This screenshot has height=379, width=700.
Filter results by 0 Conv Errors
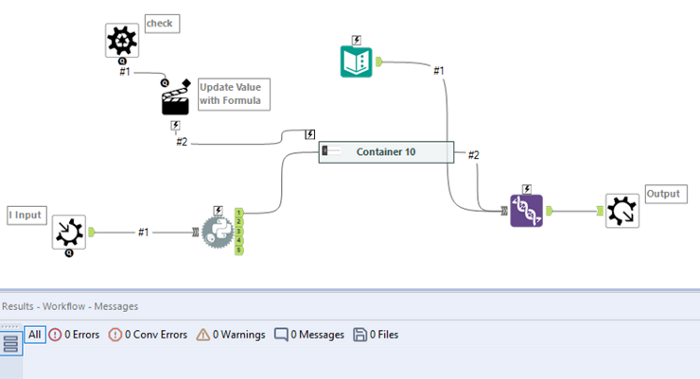(x=148, y=334)
